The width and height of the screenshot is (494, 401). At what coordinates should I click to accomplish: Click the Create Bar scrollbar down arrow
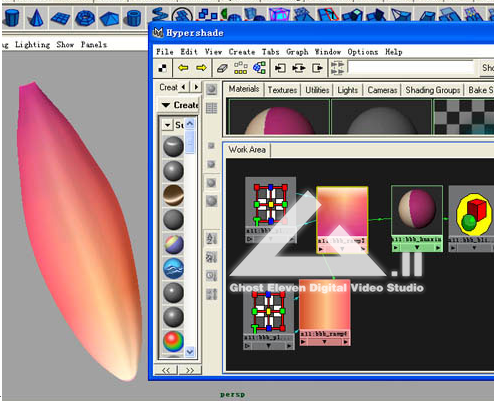coord(190,352)
